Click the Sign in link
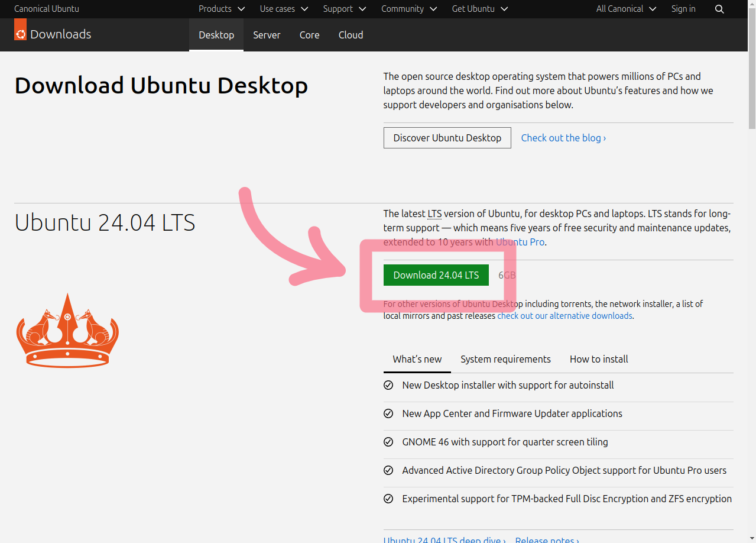Screen dimensions: 756x543 [x=683, y=9]
